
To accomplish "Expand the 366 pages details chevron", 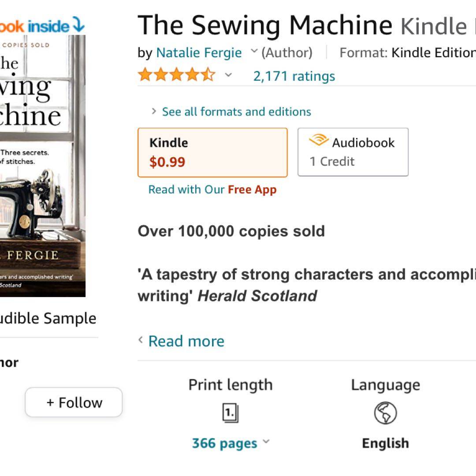I will pyautogui.click(x=266, y=442).
